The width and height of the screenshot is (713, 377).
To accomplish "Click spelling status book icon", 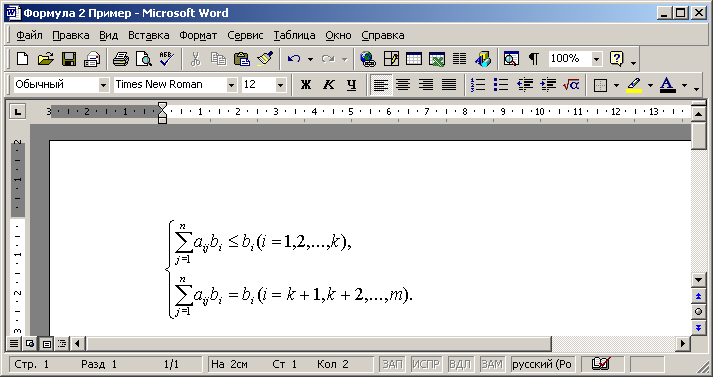I will click(x=601, y=364).
